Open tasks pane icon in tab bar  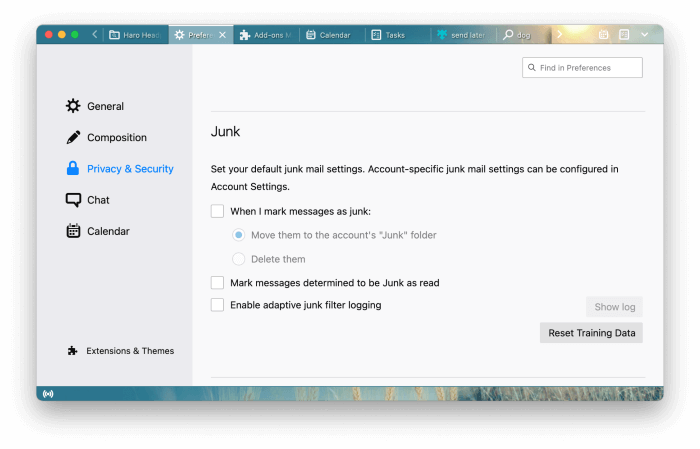coord(624,34)
